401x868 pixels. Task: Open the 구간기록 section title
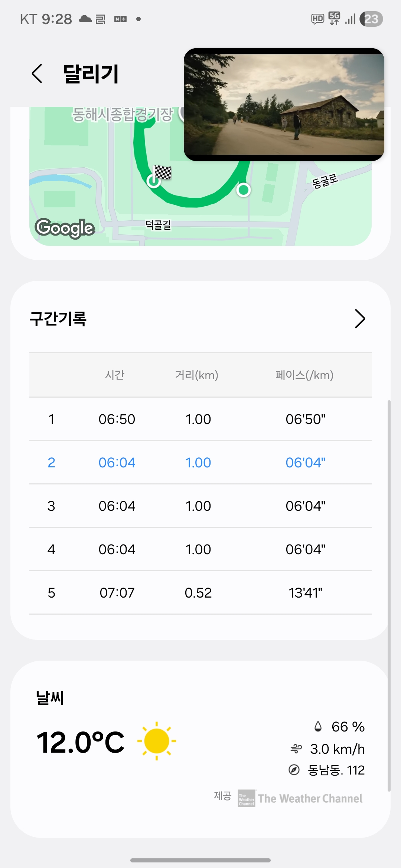[58, 319]
